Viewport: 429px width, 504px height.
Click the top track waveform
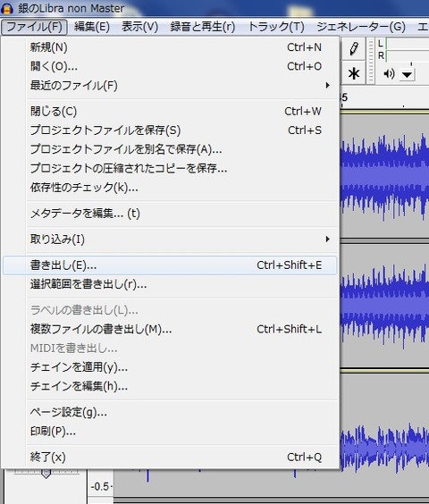(x=384, y=176)
